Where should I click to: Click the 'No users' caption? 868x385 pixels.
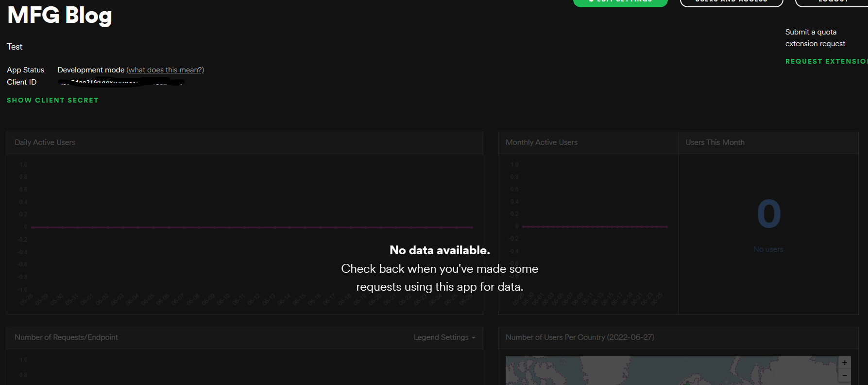768,249
